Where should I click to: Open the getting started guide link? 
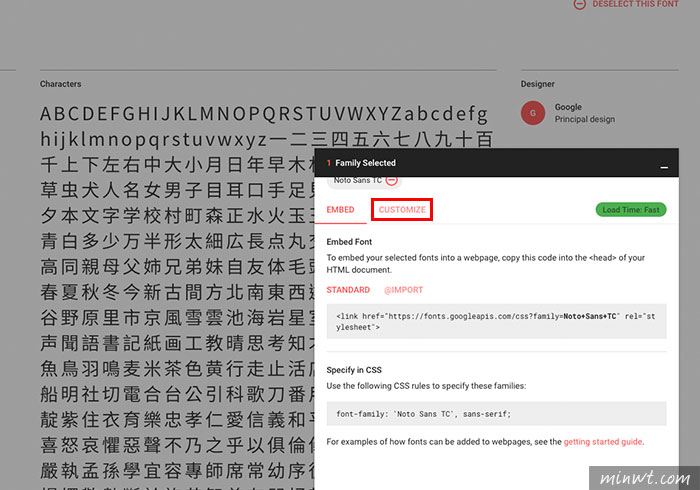pyautogui.click(x=603, y=442)
